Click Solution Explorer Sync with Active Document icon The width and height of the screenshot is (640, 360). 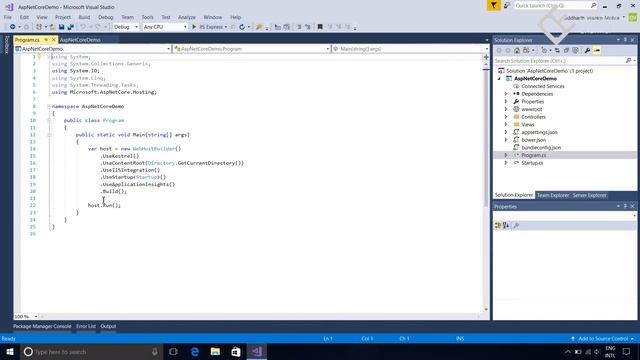tap(557, 50)
